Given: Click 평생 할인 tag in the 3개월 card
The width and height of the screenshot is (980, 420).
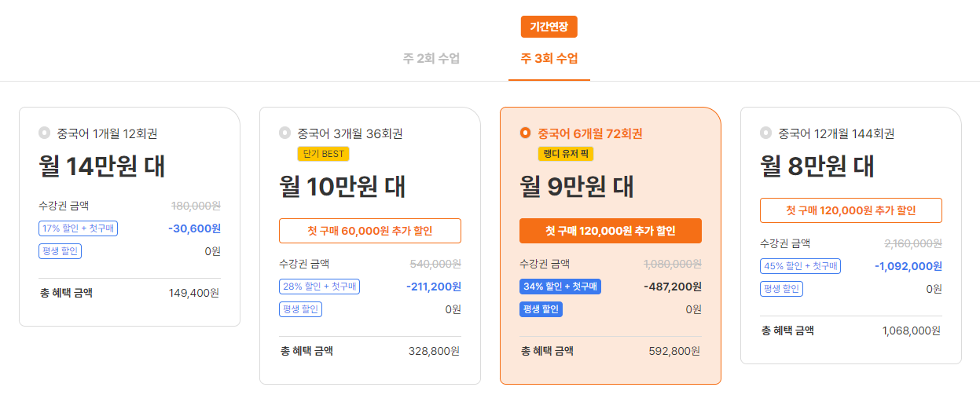Looking at the screenshot, I should [300, 309].
